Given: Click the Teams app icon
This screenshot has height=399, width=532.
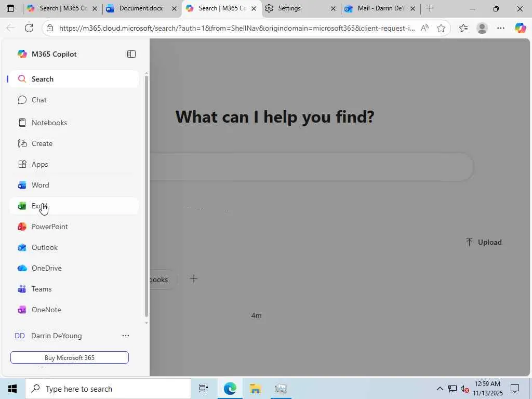Looking at the screenshot, I should [x=22, y=289].
